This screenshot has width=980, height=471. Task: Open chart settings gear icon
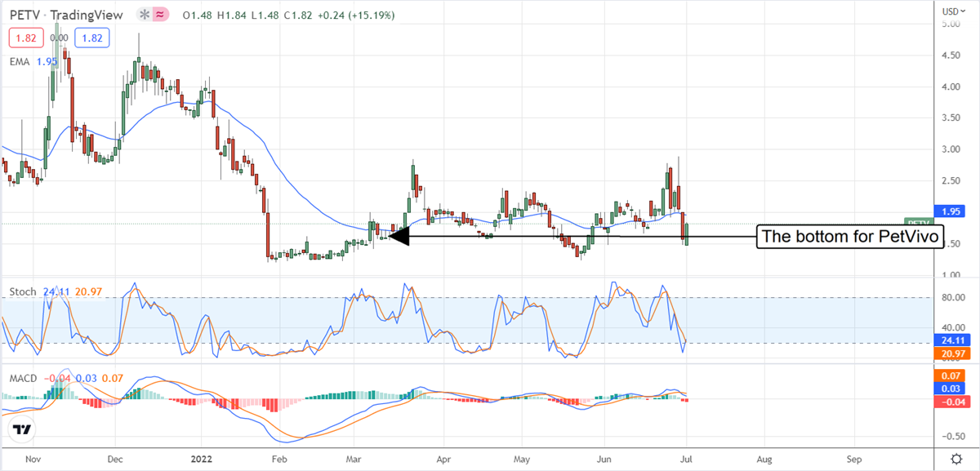click(x=955, y=459)
